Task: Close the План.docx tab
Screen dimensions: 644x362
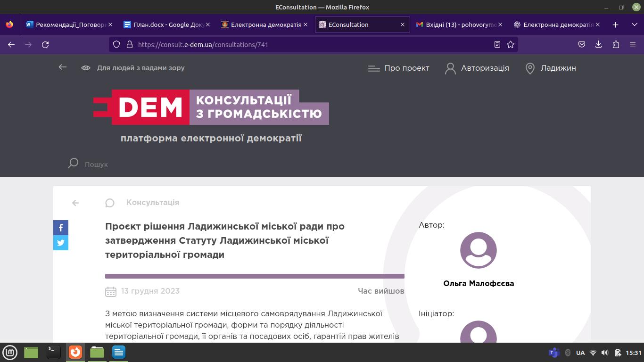Action: point(208,25)
